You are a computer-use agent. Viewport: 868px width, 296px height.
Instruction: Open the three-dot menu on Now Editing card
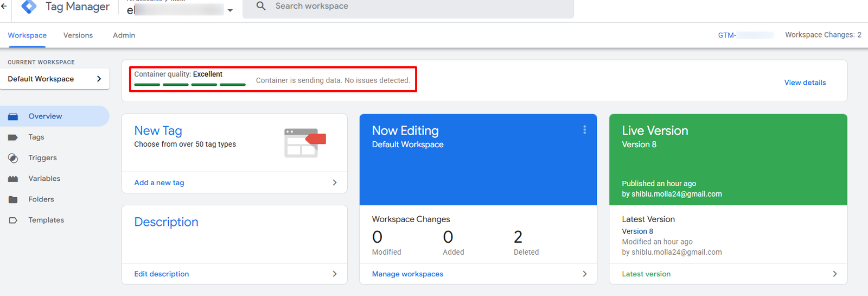(x=584, y=130)
